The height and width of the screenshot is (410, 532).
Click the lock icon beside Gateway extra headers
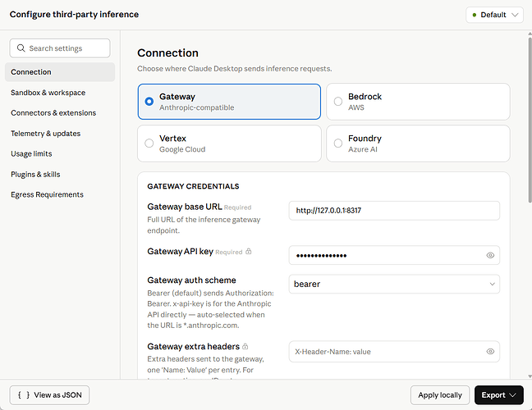point(245,346)
